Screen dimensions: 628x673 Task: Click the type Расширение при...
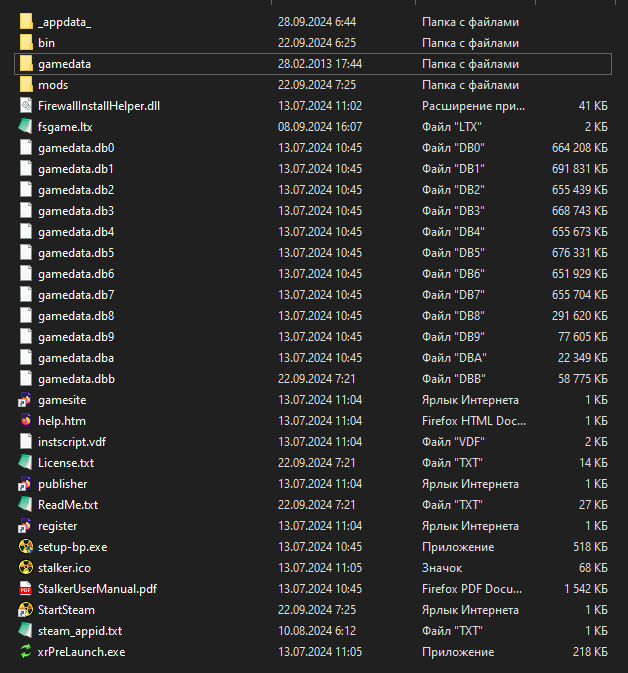(x=473, y=106)
